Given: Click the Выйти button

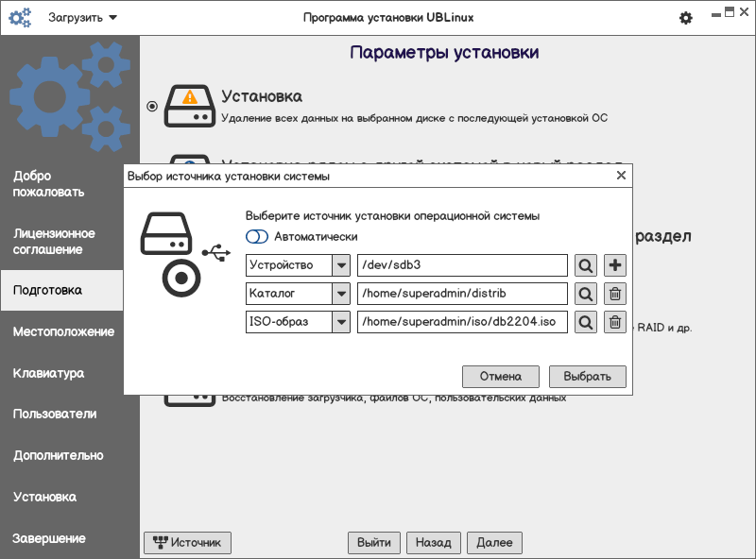Looking at the screenshot, I should [374, 543].
